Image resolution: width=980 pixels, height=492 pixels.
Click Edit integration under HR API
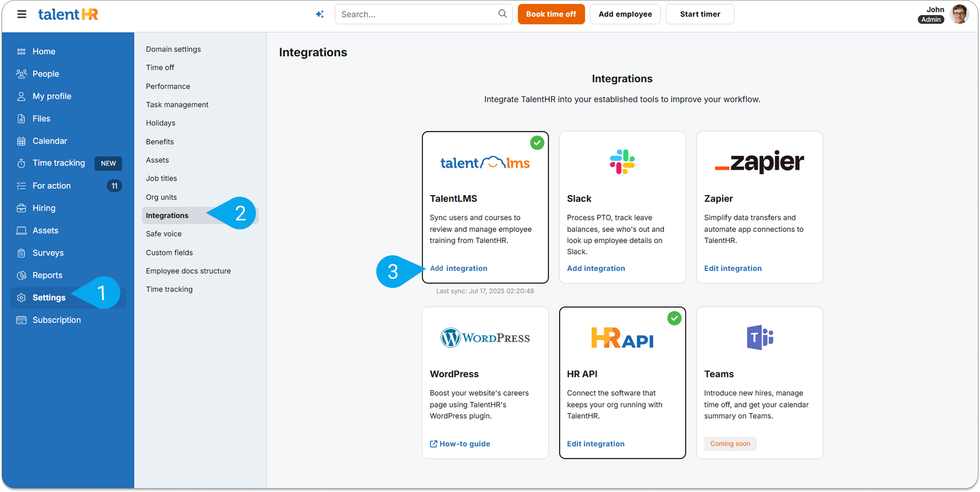pos(596,444)
